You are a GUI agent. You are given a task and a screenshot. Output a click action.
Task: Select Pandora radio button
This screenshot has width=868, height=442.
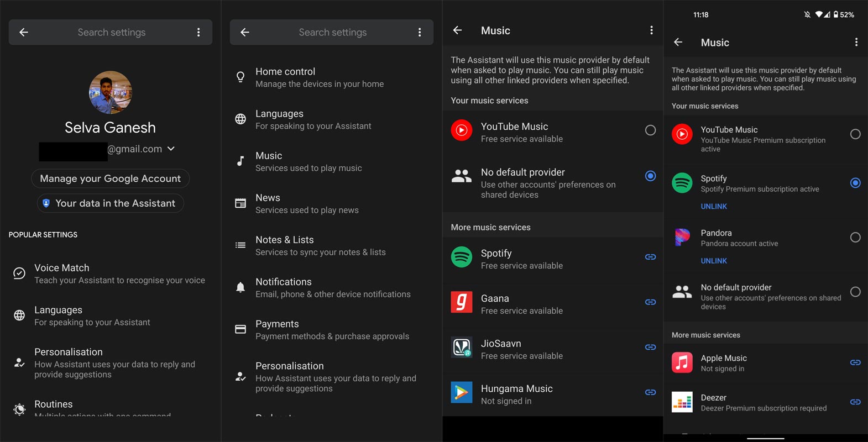855,238
